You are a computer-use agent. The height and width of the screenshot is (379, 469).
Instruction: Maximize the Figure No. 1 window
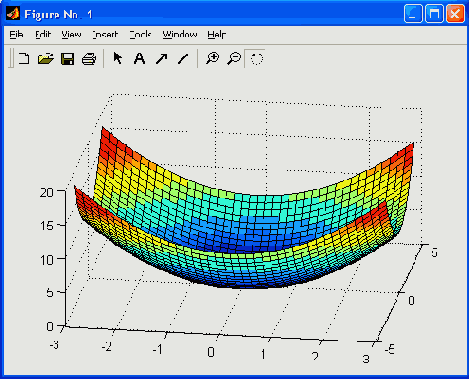[434, 14]
